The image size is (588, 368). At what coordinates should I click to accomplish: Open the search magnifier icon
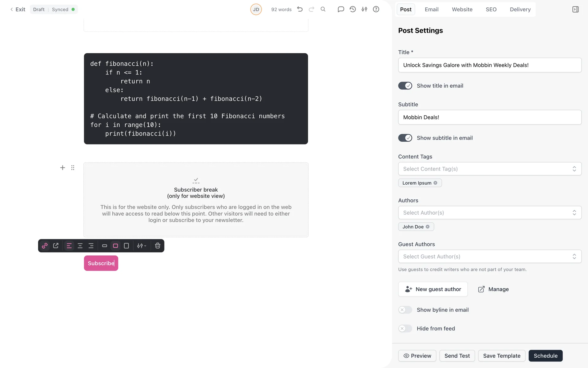point(323,9)
